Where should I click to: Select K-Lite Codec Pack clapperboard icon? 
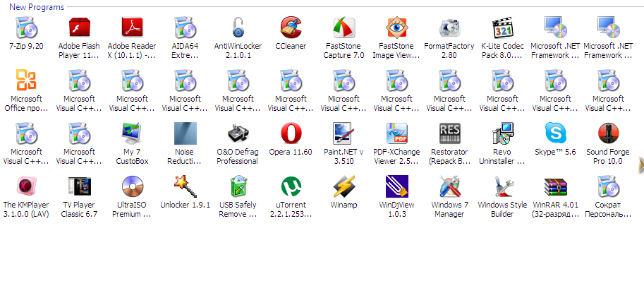tap(503, 28)
